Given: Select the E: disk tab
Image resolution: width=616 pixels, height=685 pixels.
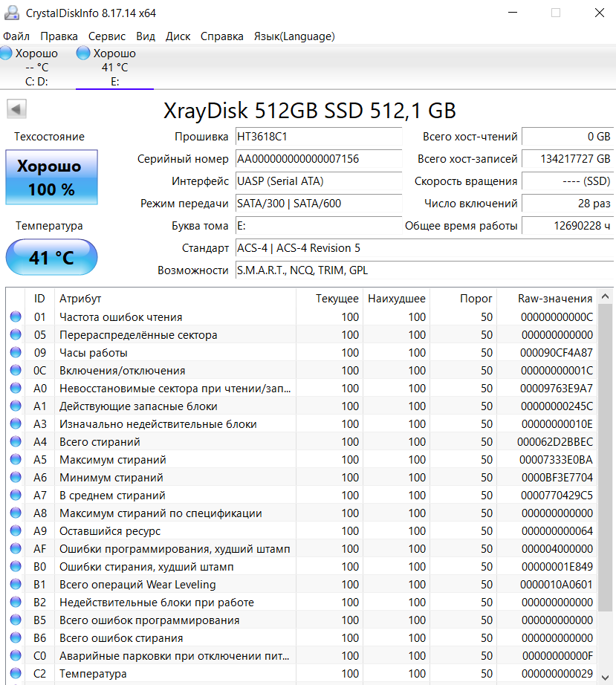Looking at the screenshot, I should (114, 68).
